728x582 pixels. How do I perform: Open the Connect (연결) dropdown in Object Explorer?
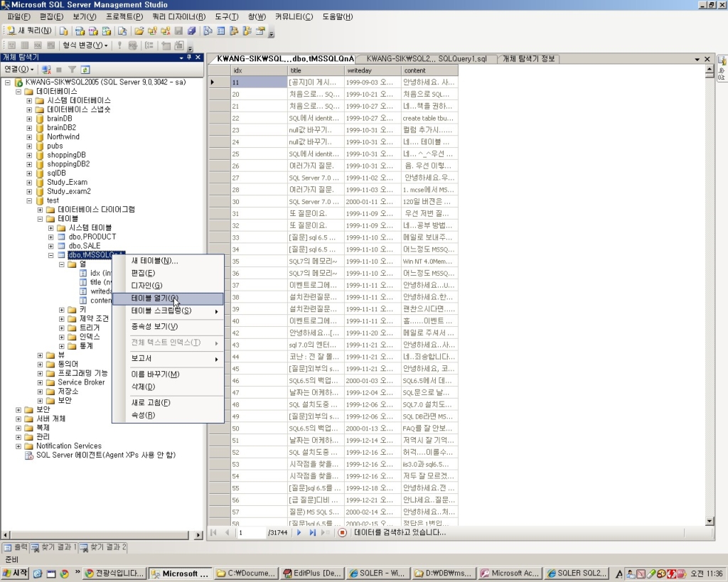18,69
